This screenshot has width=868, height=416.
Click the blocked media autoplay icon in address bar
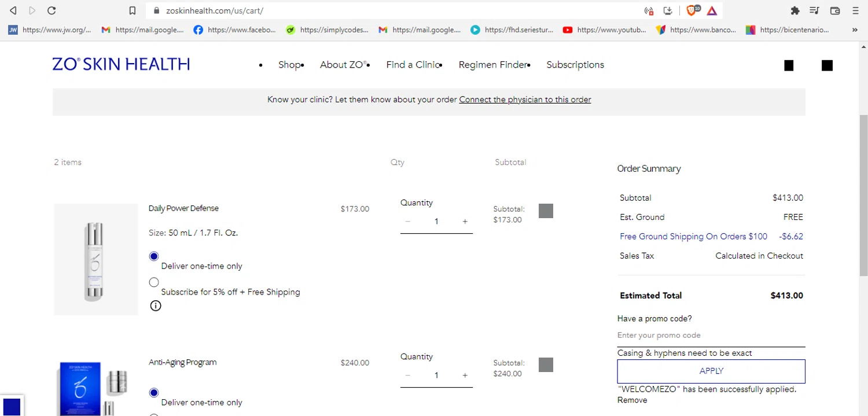click(x=649, y=10)
